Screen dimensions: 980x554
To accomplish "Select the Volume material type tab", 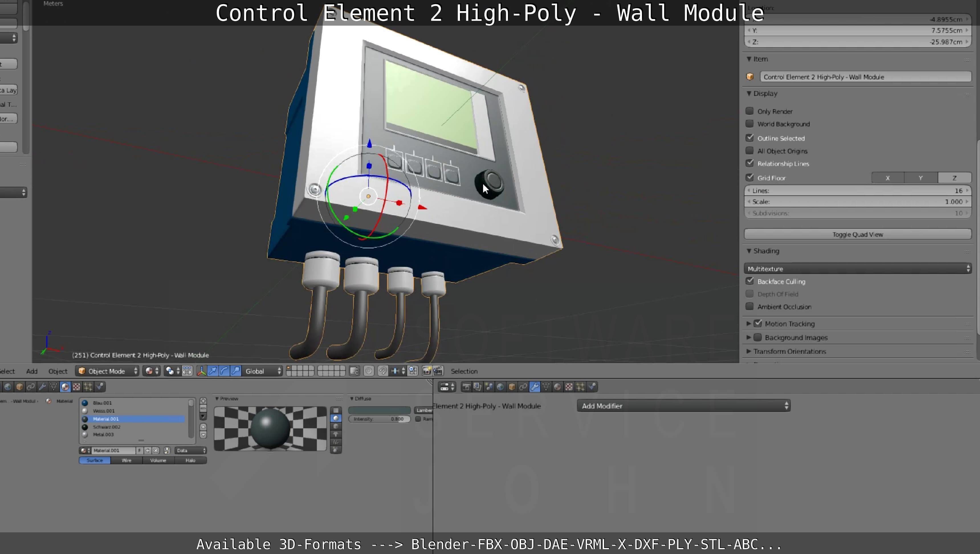I will point(158,461).
